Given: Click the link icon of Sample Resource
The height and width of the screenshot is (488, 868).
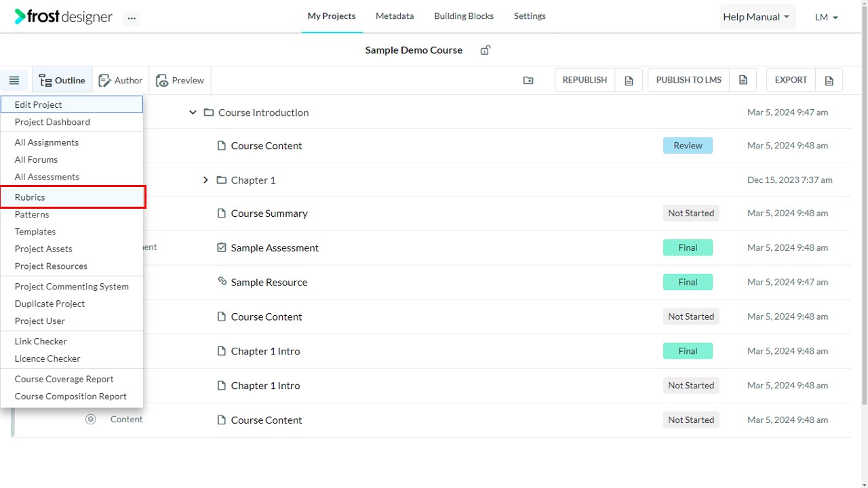Looking at the screenshot, I should [x=222, y=281].
